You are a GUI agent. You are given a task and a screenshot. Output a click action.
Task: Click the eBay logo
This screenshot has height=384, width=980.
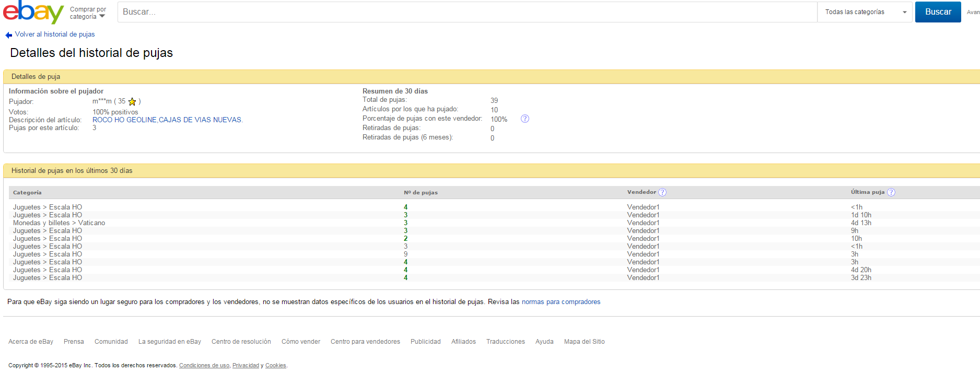point(33,11)
